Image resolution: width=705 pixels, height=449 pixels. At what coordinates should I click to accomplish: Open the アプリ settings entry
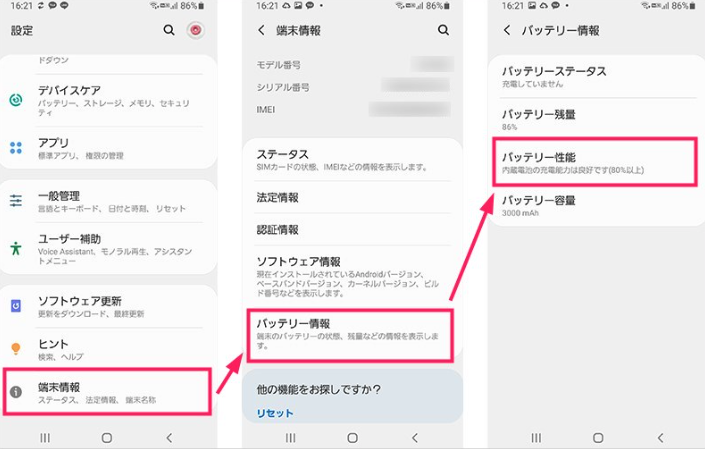[x=108, y=148]
